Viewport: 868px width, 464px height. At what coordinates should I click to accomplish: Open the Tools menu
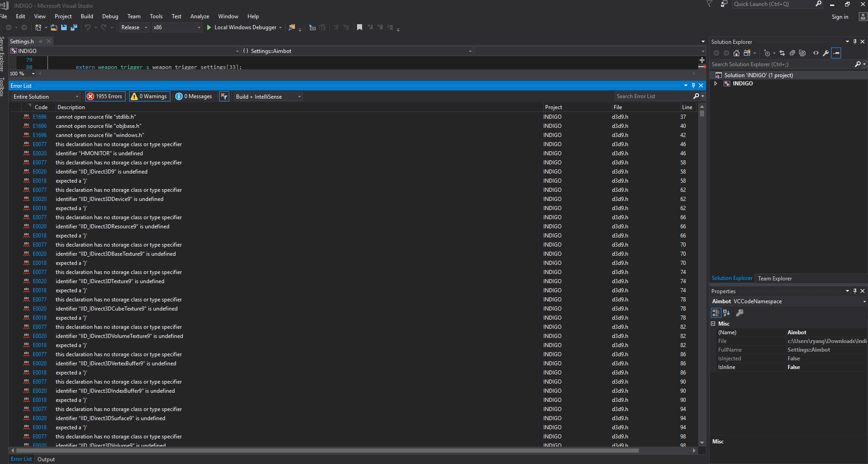coord(156,16)
